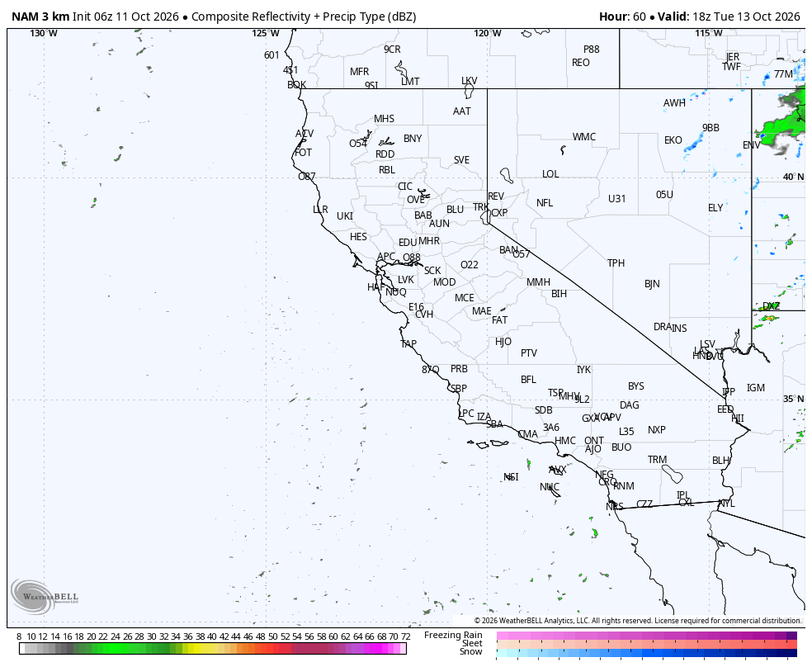
Task: Select the WMC station label
Action: point(584,137)
